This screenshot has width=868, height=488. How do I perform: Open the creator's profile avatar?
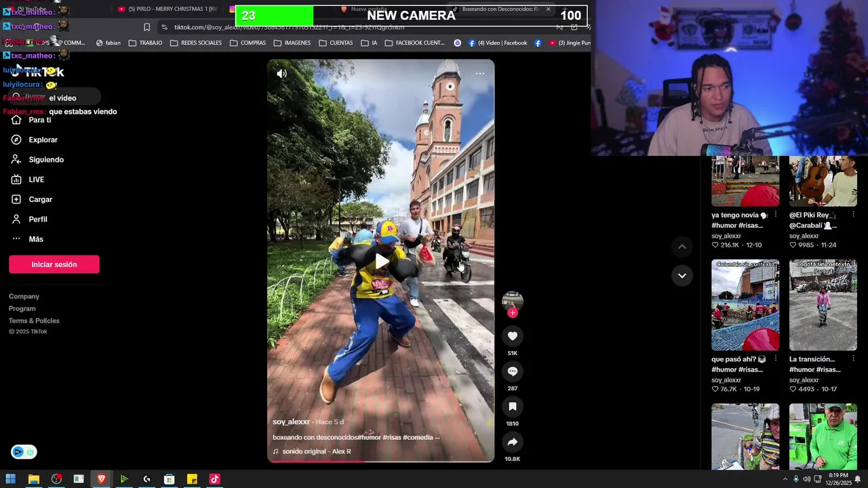click(x=513, y=300)
